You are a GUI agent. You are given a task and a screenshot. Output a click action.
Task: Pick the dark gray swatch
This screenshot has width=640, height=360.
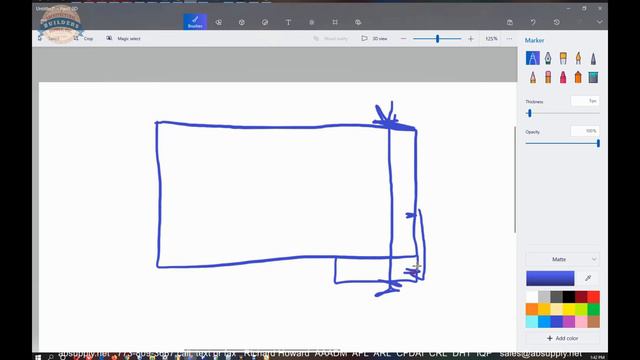click(556, 297)
